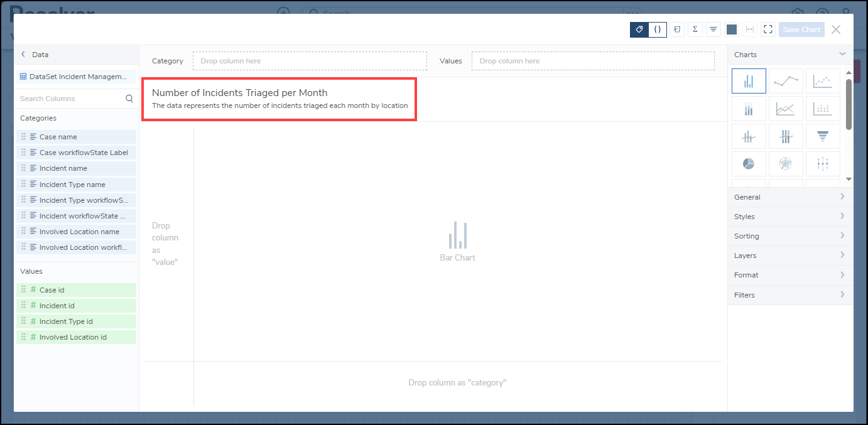Select Involved Location workflow column
The height and width of the screenshot is (425, 868).
pos(77,247)
